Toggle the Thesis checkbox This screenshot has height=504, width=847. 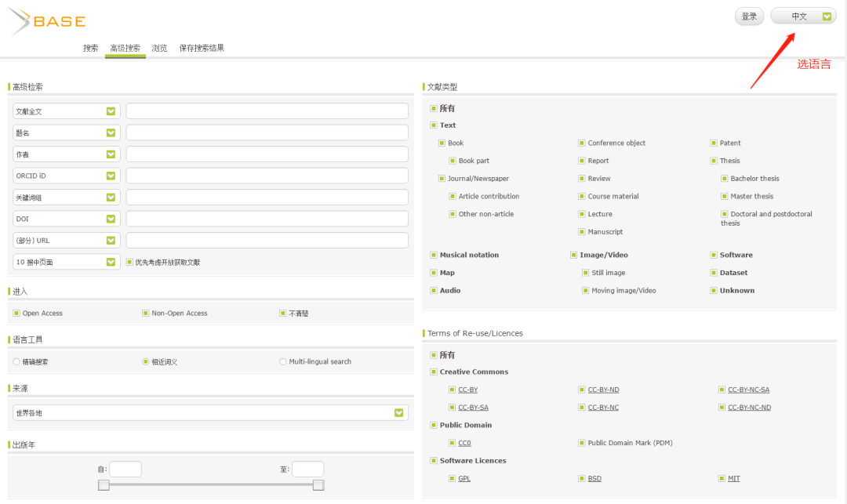point(714,161)
